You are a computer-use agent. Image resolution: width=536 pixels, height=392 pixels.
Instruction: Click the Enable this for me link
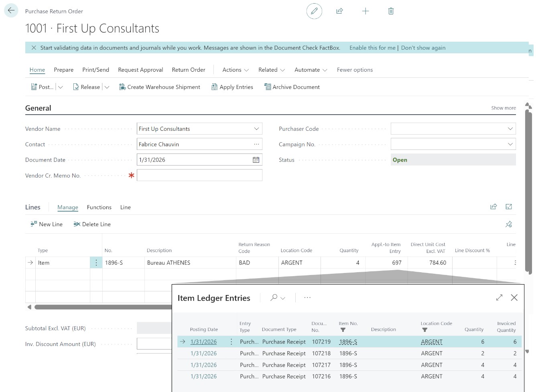coord(372,48)
